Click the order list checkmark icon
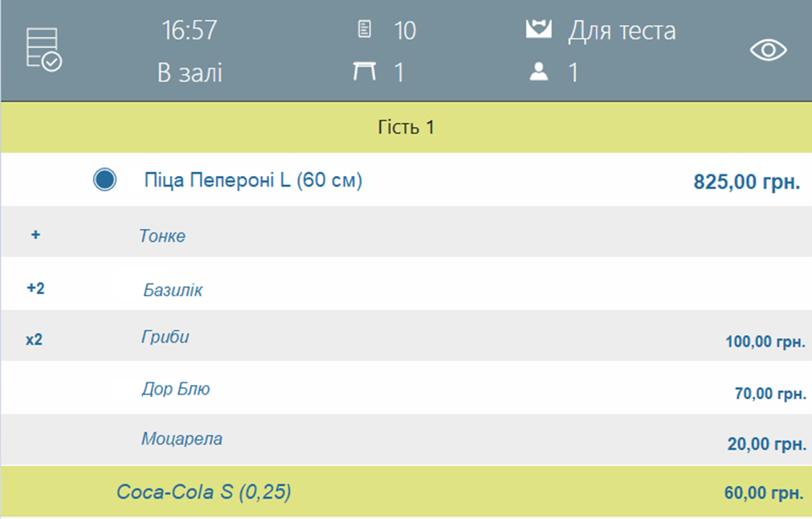812x519 pixels. pos(44,50)
